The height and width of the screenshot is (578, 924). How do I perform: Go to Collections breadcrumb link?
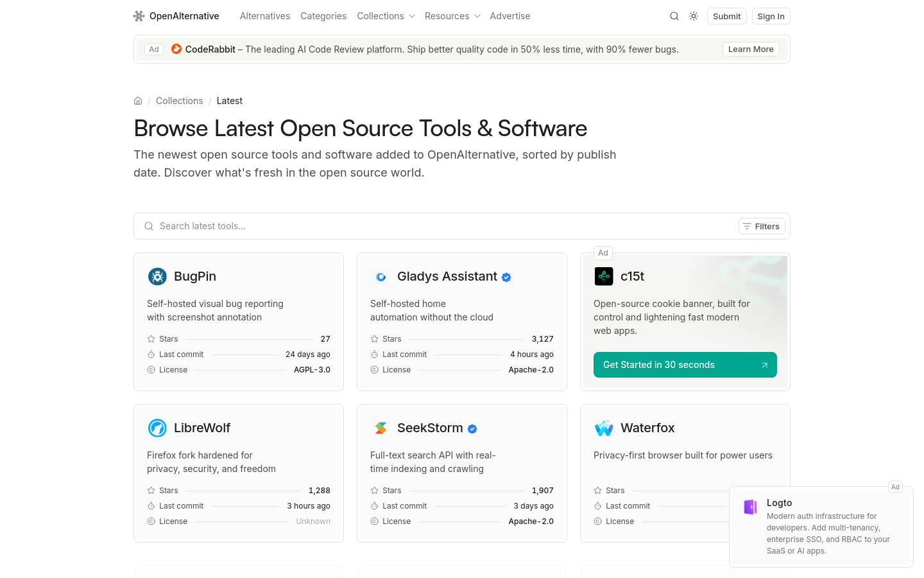point(180,101)
